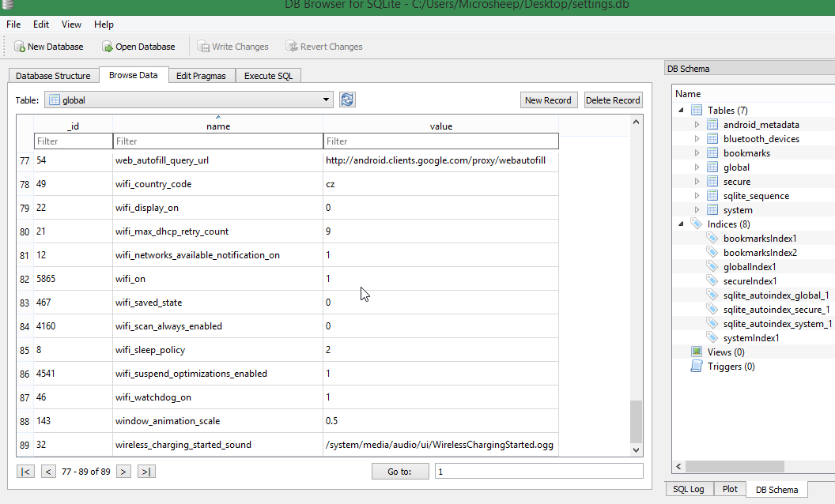Screen dimensions: 835x504
Task: Go to the next page of records
Action: 123,472
